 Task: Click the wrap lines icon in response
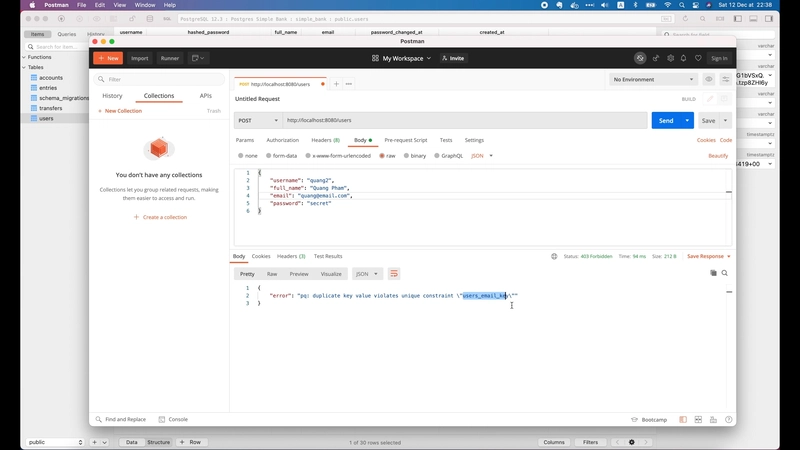click(x=394, y=273)
